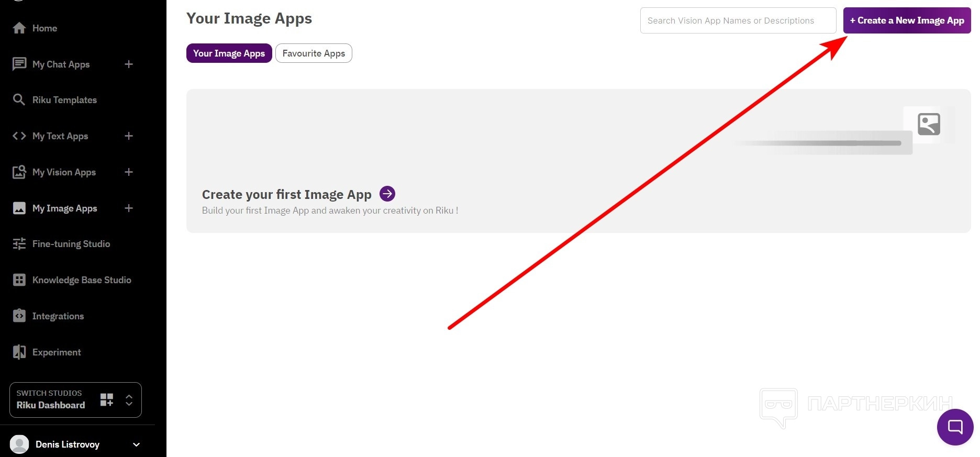Screen dimensions: 980x457
Task: Click the Integrations icon
Action: click(x=19, y=316)
